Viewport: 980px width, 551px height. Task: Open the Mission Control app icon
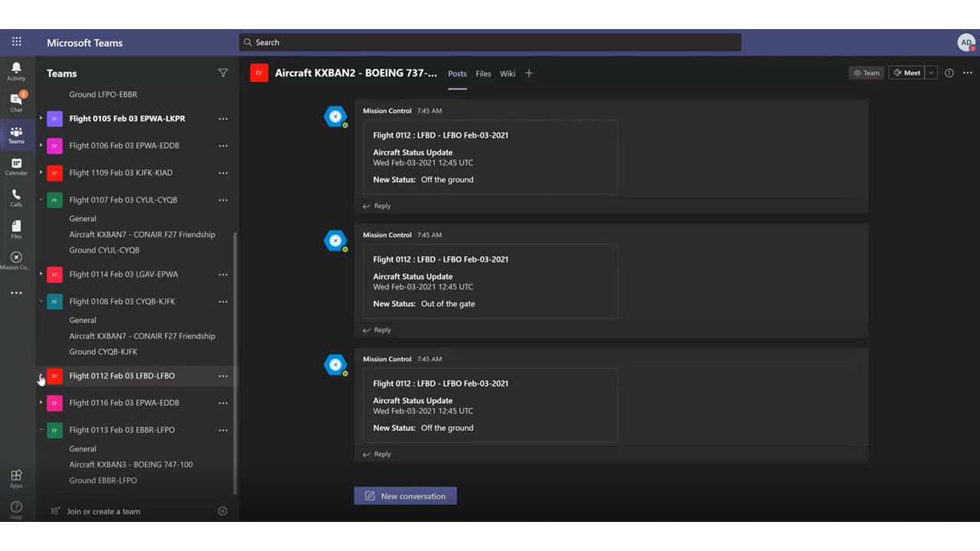[16, 260]
